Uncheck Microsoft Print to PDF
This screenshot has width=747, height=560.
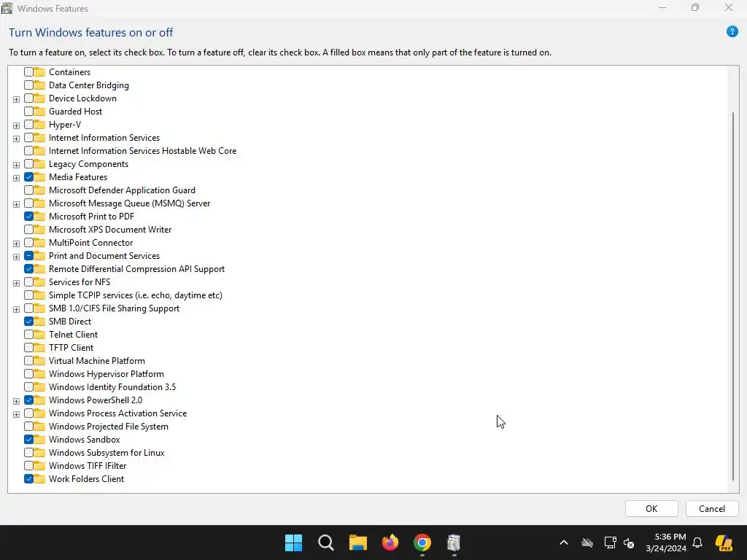point(28,216)
